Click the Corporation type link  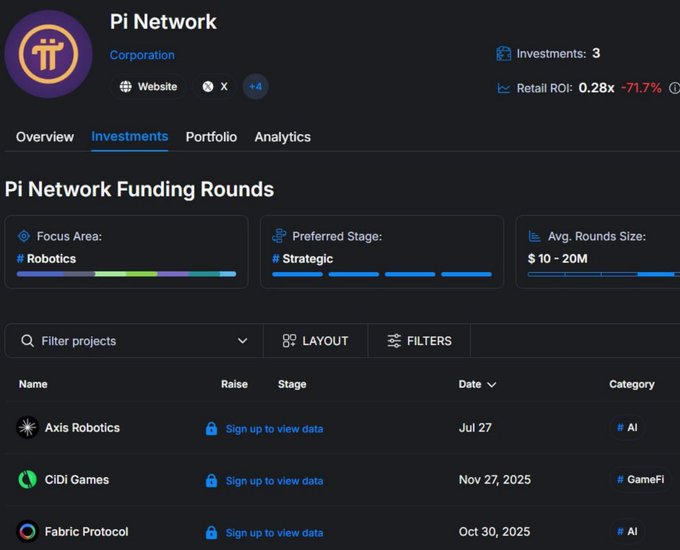(142, 55)
